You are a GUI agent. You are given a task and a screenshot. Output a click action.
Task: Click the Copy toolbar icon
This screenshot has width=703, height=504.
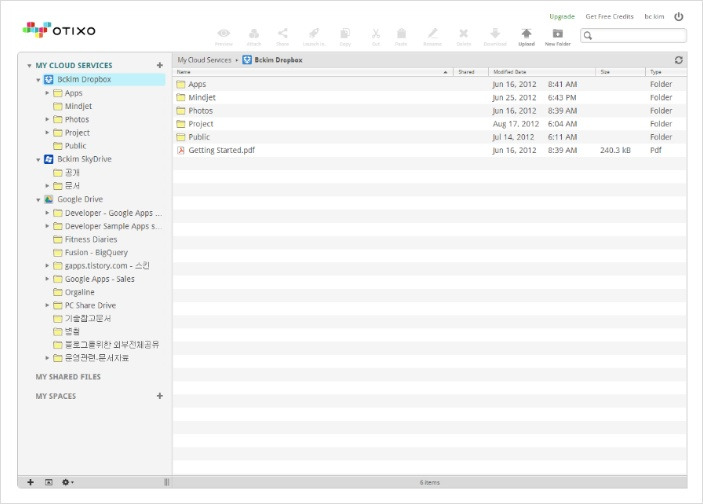tap(345, 33)
